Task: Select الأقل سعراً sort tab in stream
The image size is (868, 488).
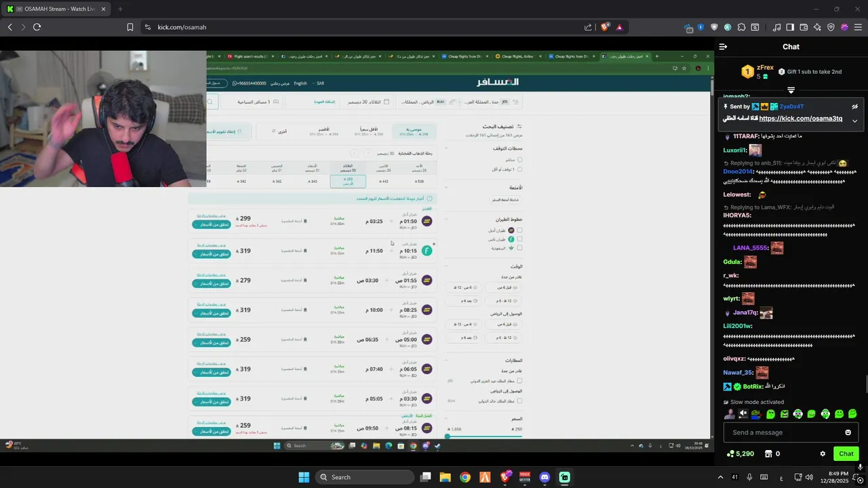Action: pyautogui.click(x=370, y=131)
